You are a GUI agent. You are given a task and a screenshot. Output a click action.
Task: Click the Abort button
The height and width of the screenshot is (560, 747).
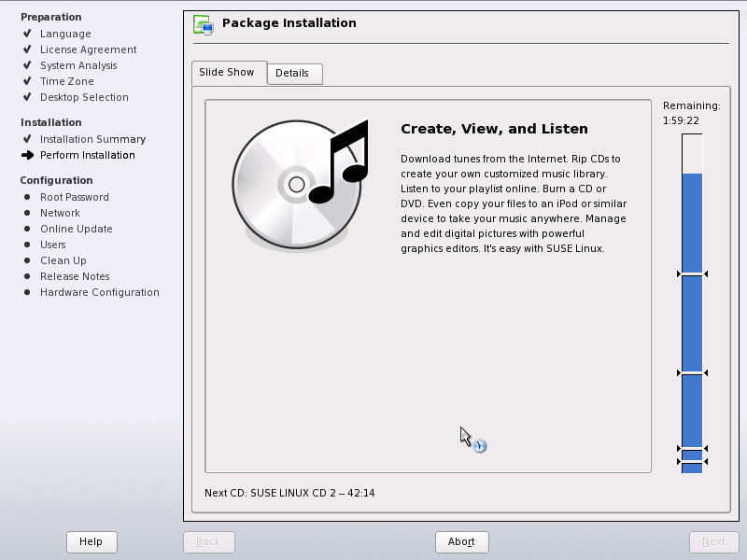[x=461, y=542]
